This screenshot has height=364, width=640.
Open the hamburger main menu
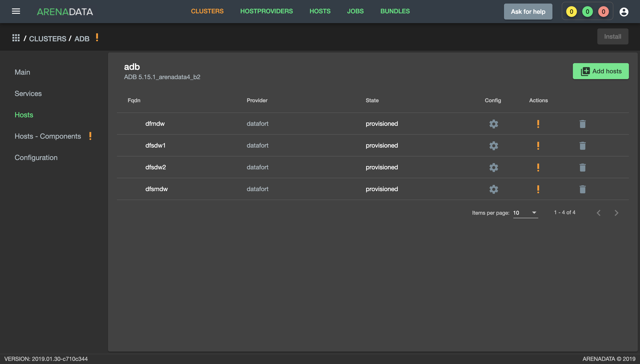pyautogui.click(x=16, y=11)
